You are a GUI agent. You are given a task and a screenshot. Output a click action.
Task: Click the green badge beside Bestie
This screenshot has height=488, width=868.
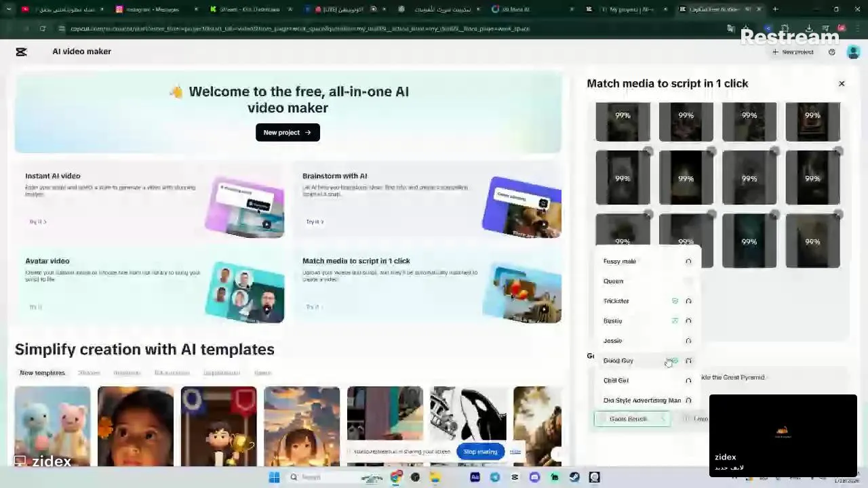pyautogui.click(x=675, y=321)
